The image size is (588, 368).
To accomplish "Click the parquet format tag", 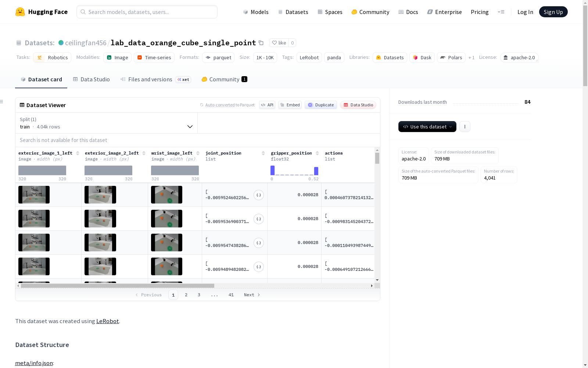I will pyautogui.click(x=218, y=57).
